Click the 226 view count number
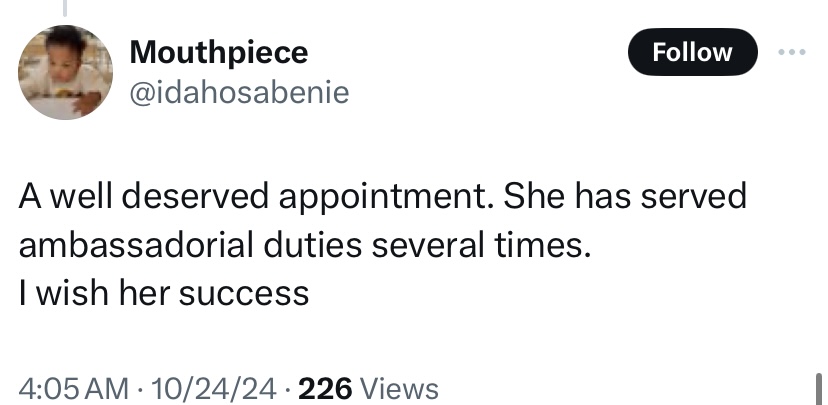 point(323,388)
